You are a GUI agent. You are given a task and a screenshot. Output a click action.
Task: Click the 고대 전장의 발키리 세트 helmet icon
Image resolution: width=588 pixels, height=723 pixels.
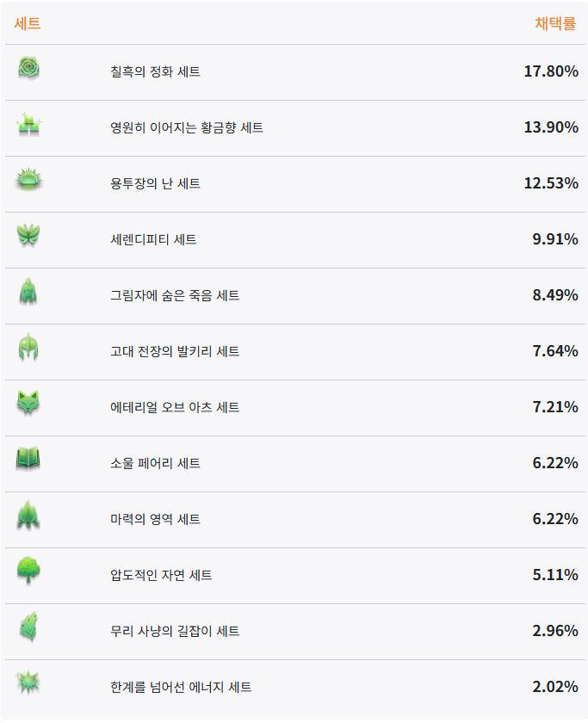28,349
